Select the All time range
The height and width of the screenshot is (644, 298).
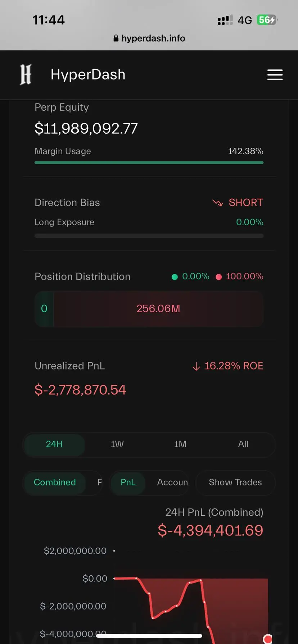(243, 445)
